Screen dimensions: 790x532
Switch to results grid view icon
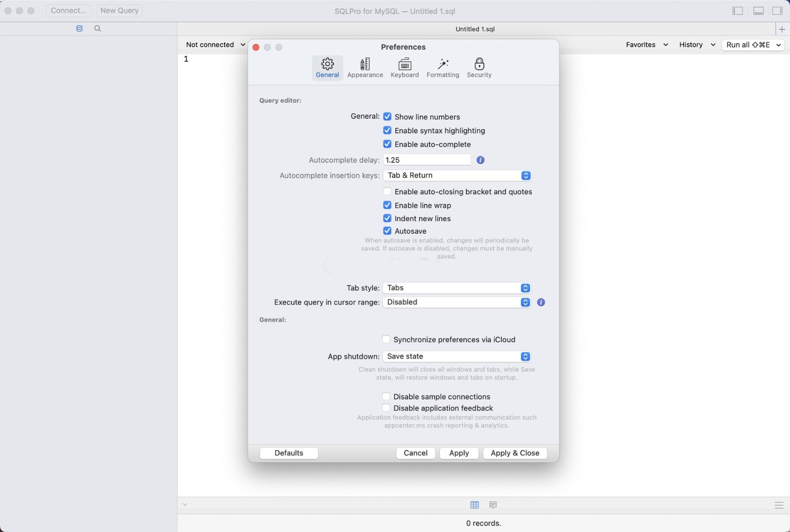(474, 505)
